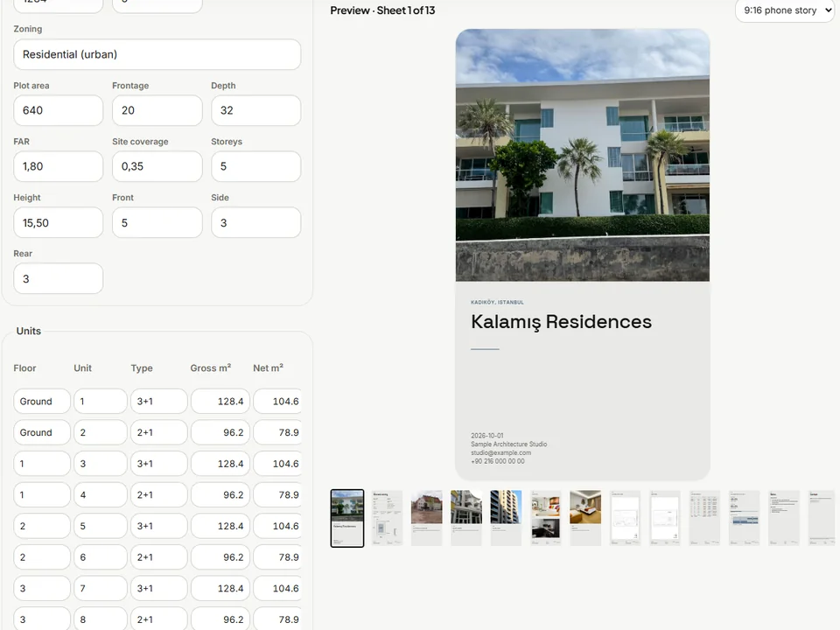840x630 pixels.
Task: Edit the Net m² cell of unit 7
Action: pos(277,588)
